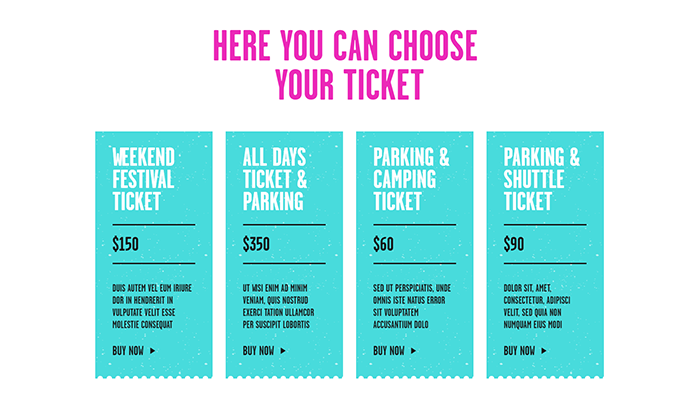Click the $350 price

click(x=256, y=244)
